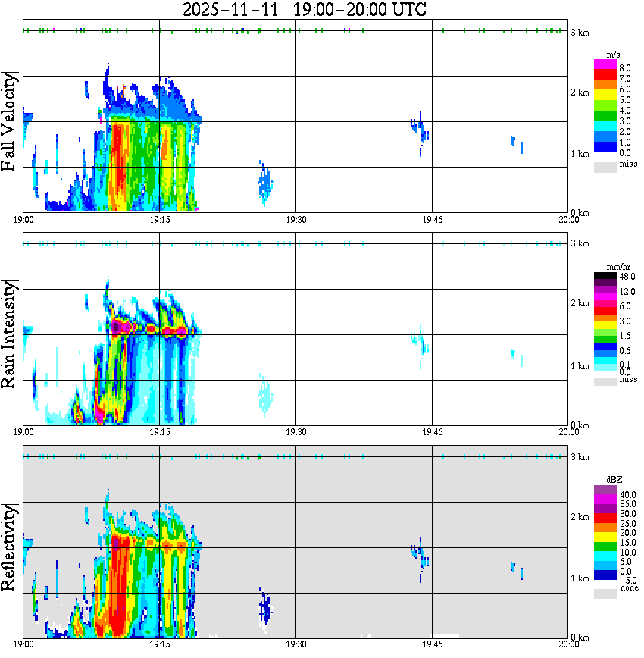Click the 19:45 tick on Reflectivity panel
Image resolution: width=644 pixels, height=658 pixels.
pos(432,644)
